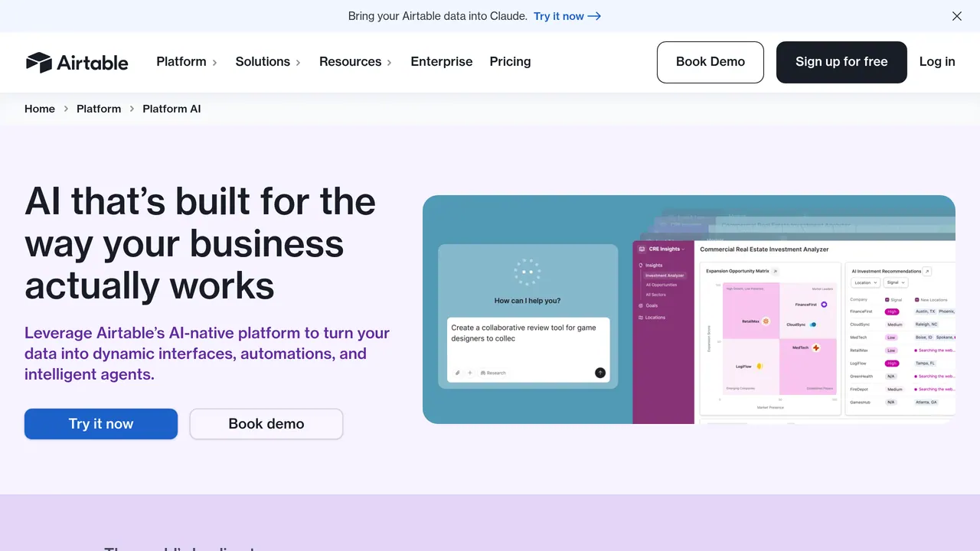Click the Book Demo header button
Viewport: 980px width, 551px height.
click(x=710, y=62)
